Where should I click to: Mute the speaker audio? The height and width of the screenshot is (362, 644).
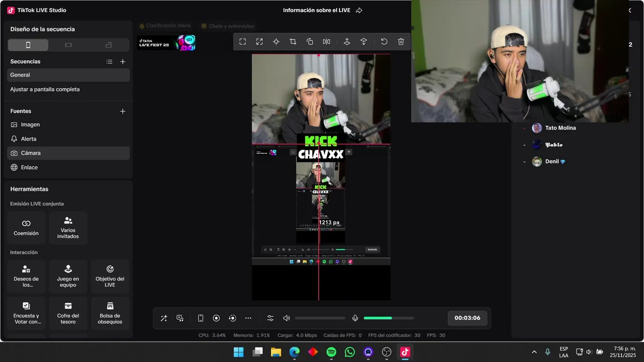click(x=286, y=318)
